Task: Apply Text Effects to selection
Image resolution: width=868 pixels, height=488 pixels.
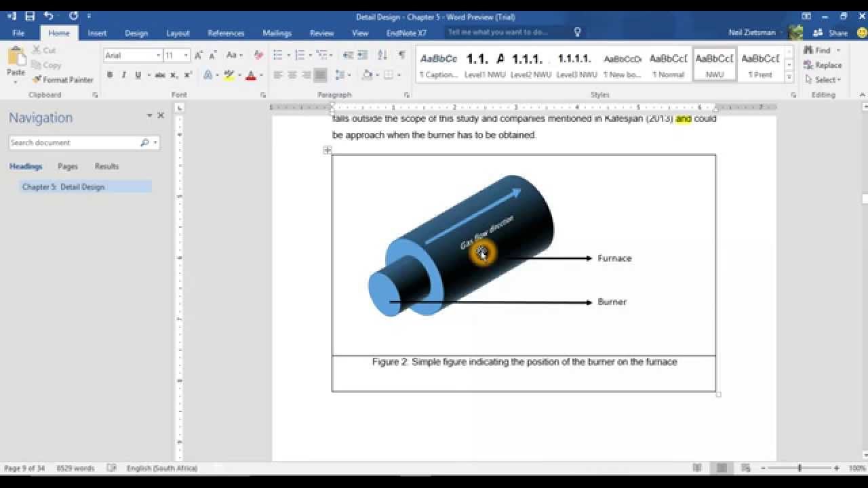Action: pos(208,75)
